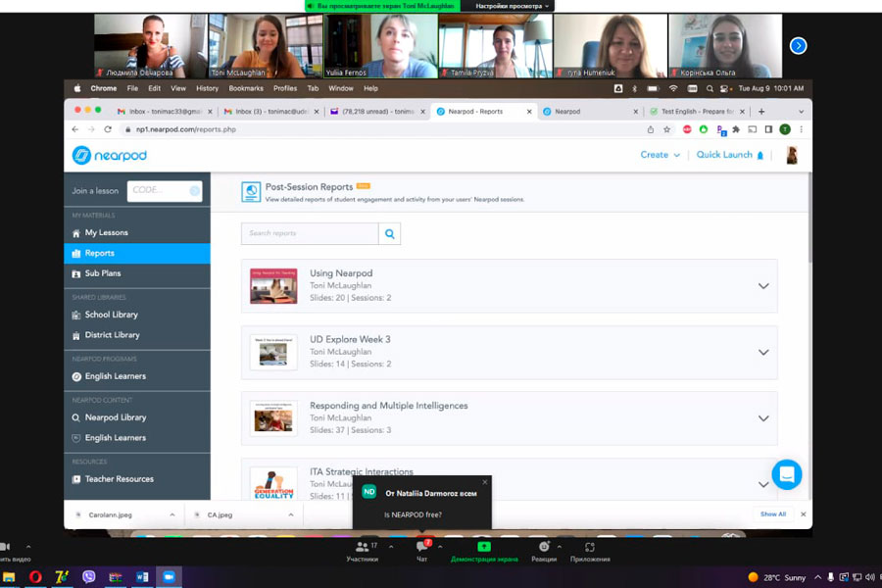Viewport: 882px width, 588px height.
Task: Expand the Using Nearpod report
Action: tap(763, 286)
